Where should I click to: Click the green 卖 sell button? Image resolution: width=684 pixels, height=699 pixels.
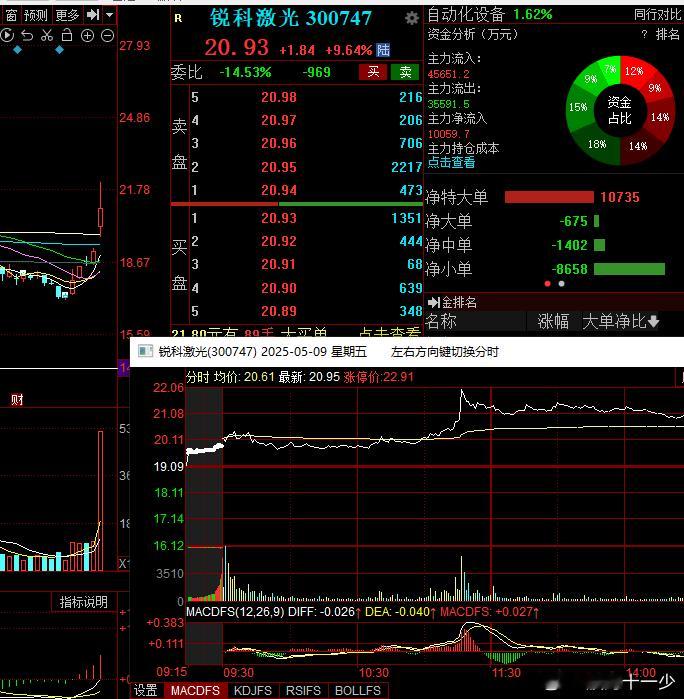pos(405,71)
